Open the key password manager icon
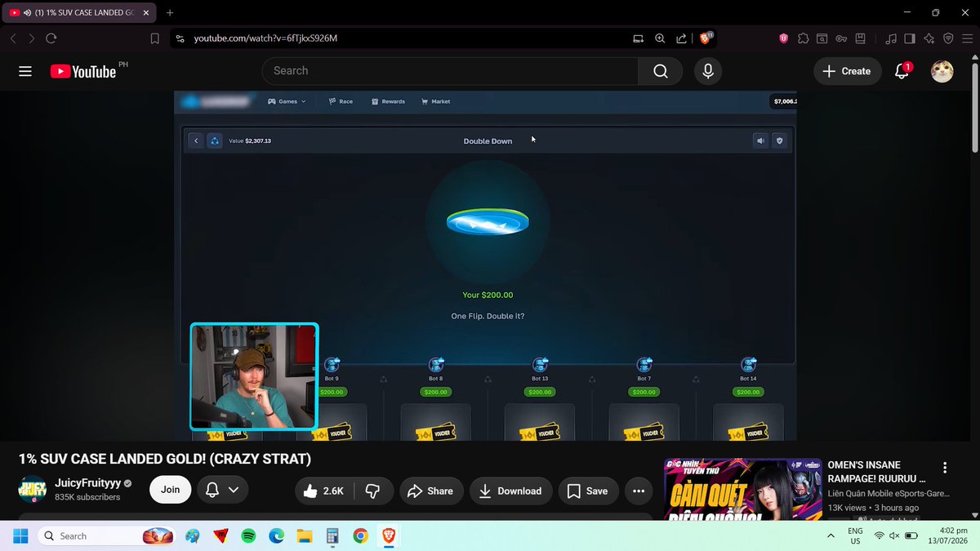This screenshot has height=551, width=980. 841,38
